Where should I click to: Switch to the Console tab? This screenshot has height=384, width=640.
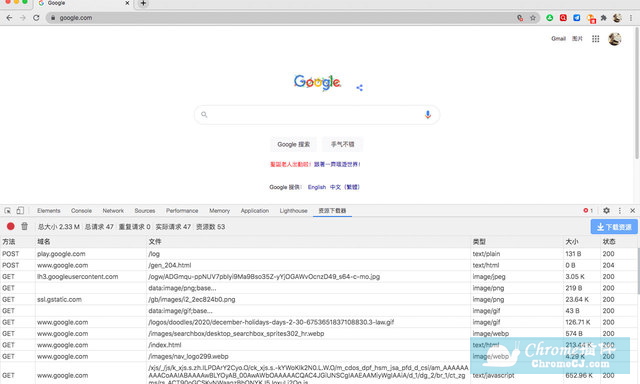pyautogui.click(x=81, y=211)
